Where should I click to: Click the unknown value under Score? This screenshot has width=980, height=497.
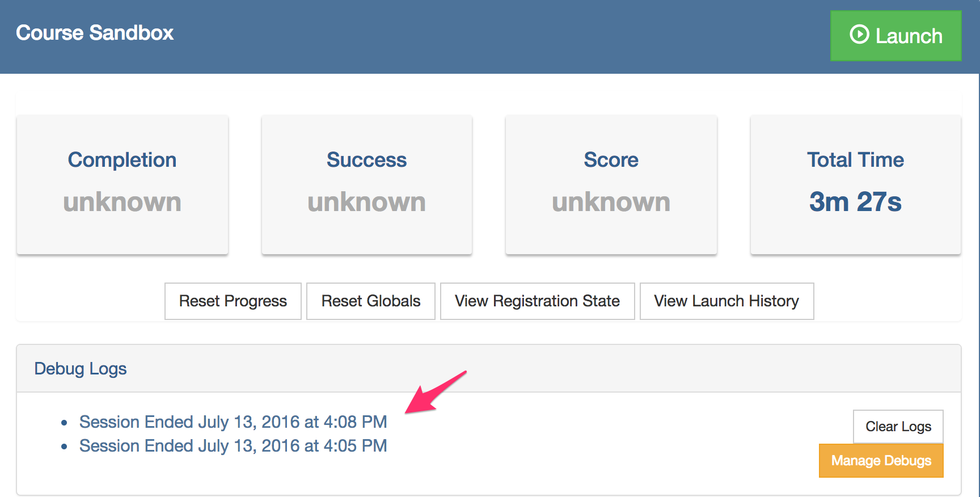point(611,202)
